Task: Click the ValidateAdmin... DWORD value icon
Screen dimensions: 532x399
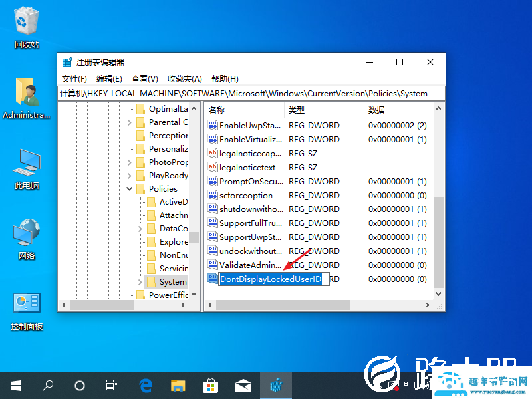Action: point(212,265)
